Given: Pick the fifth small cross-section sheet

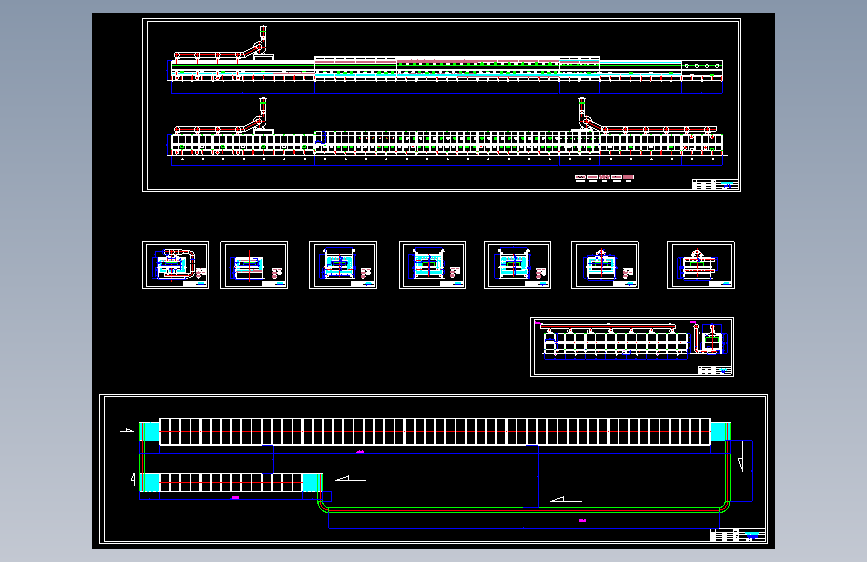Looking at the screenshot, I should (518, 265).
